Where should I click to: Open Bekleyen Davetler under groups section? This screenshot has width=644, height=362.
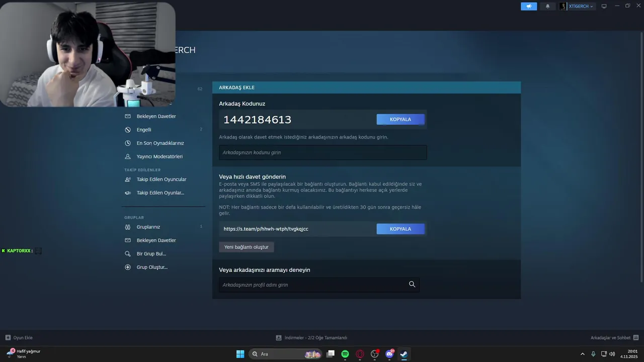click(156, 240)
